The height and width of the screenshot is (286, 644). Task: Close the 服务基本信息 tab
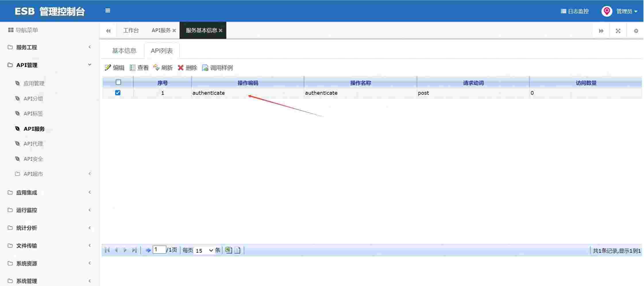[x=221, y=30]
